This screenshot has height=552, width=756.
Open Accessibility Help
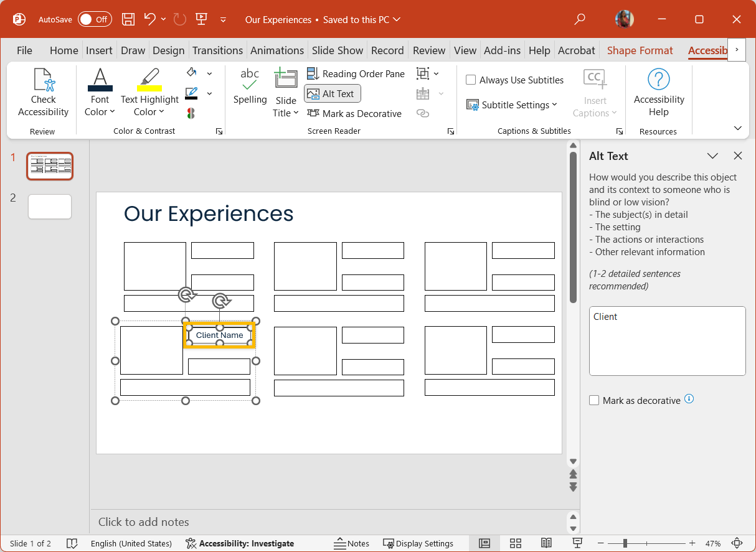coord(658,93)
